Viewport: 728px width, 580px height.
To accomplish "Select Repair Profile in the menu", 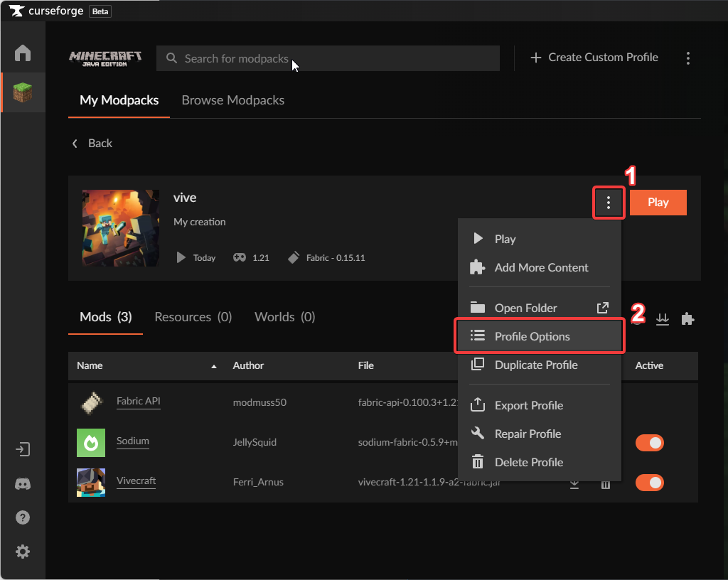I will (539, 434).
